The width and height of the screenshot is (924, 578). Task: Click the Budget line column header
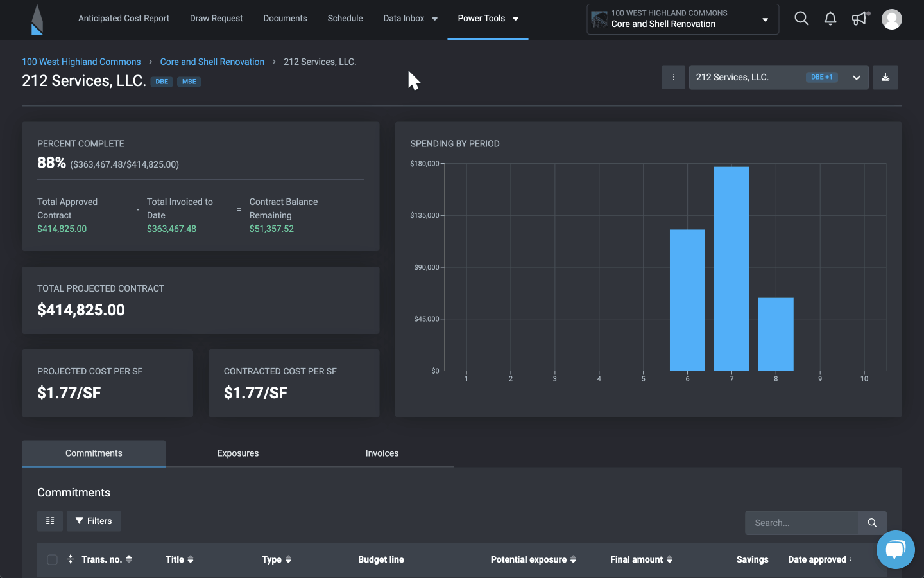(381, 559)
